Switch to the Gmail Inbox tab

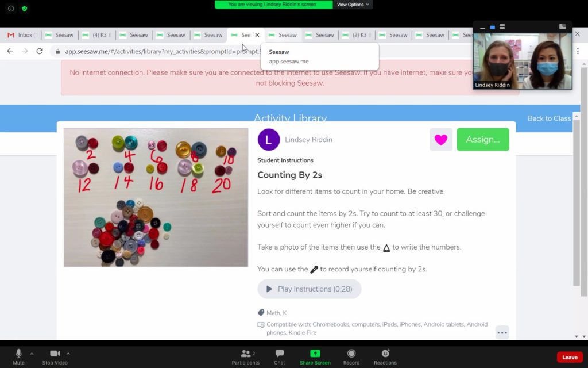coord(21,35)
